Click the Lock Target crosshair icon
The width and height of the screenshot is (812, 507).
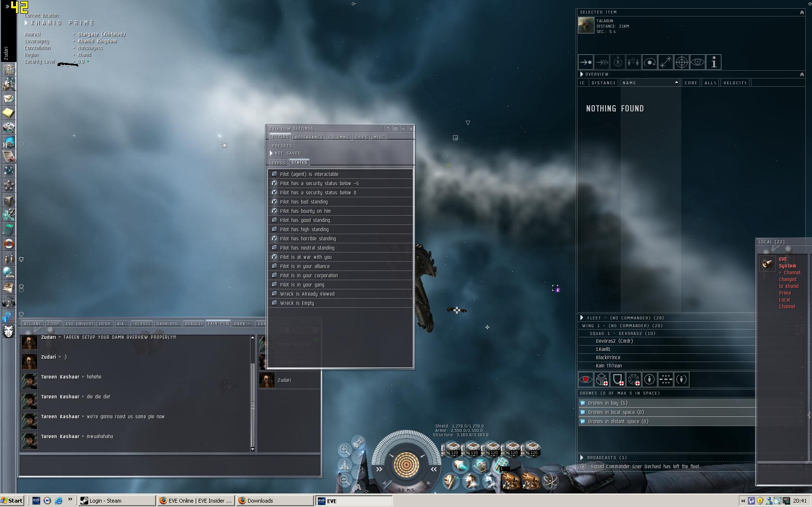tap(682, 62)
